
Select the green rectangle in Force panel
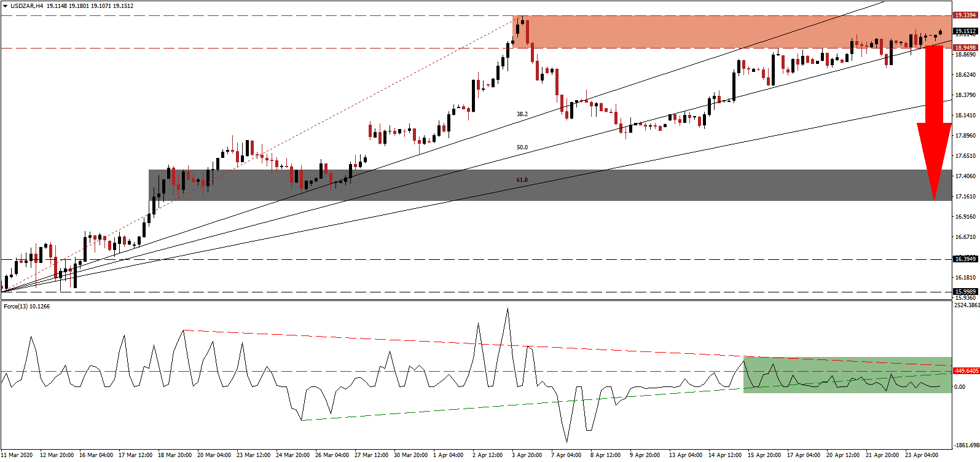(847, 374)
